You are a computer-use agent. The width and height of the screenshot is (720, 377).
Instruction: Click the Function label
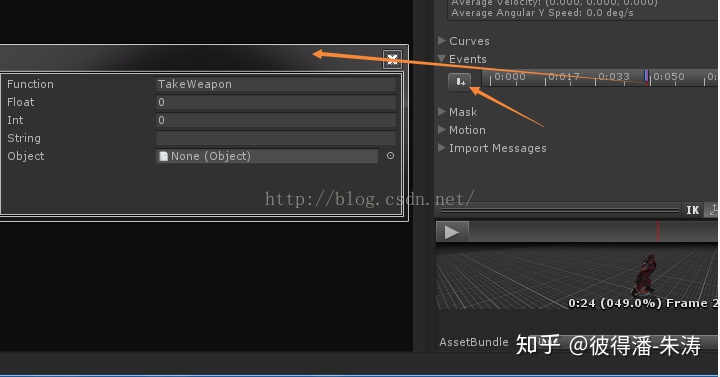pos(30,84)
